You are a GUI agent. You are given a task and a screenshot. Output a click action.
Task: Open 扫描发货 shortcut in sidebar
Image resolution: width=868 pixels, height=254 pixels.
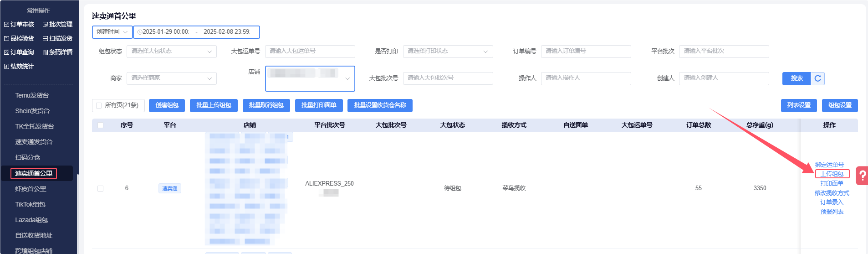coord(57,38)
